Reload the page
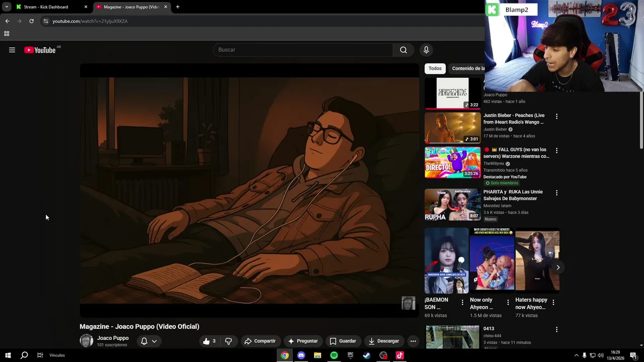 click(31, 21)
